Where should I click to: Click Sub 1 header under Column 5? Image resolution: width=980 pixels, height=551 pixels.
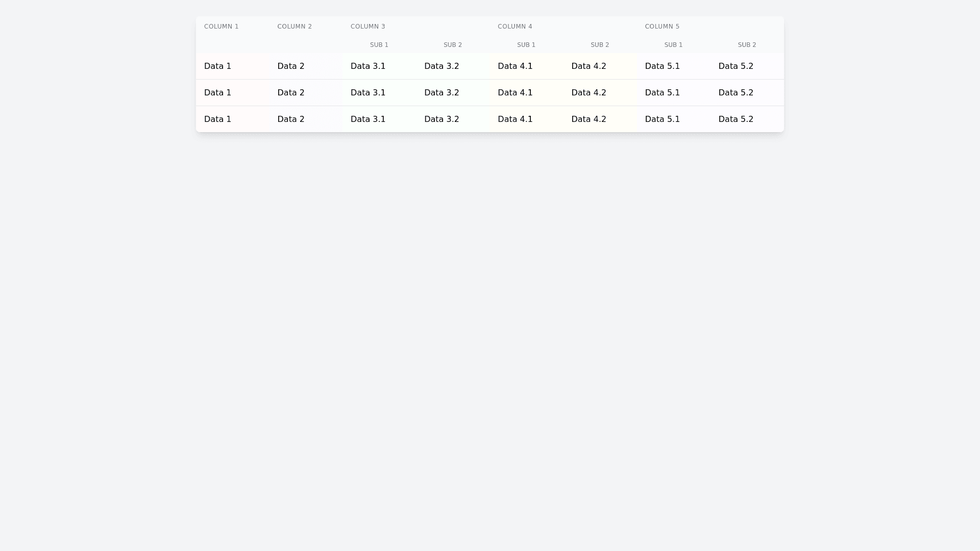[673, 45]
